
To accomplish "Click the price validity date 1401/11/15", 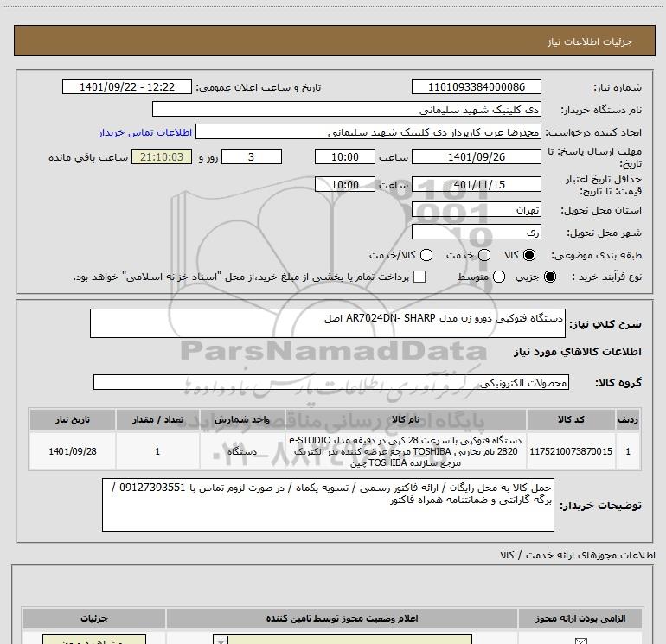I will (x=476, y=184).
